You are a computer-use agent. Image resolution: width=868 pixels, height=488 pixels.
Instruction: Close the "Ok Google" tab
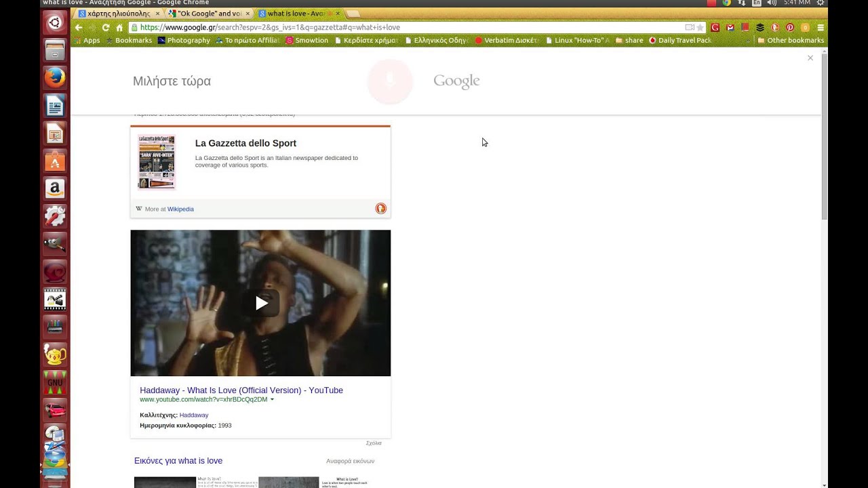[248, 14]
